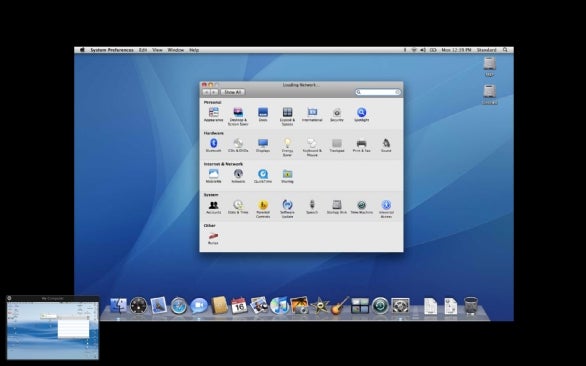Open the Sound preference pane
Viewport: 586px width, 366px height.
(386, 145)
